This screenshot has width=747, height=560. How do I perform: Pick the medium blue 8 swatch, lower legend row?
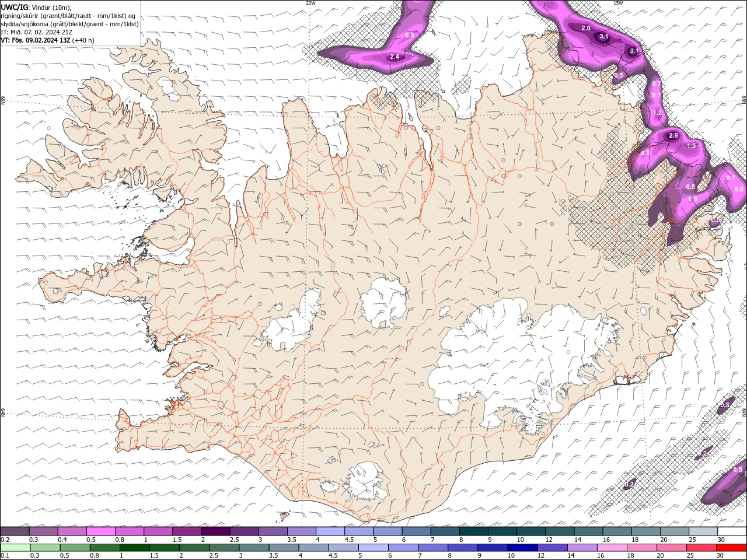click(462, 548)
